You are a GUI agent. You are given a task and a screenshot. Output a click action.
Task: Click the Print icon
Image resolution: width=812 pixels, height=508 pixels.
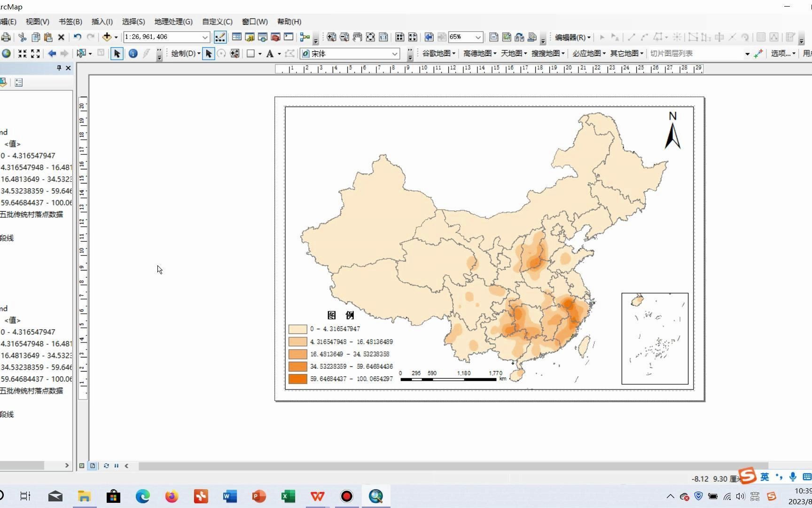coord(6,37)
